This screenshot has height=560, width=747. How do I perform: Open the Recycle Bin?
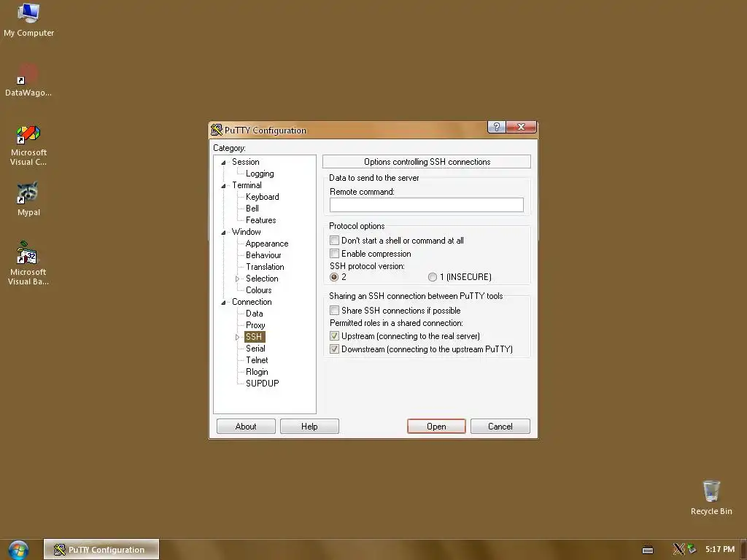pyautogui.click(x=711, y=497)
